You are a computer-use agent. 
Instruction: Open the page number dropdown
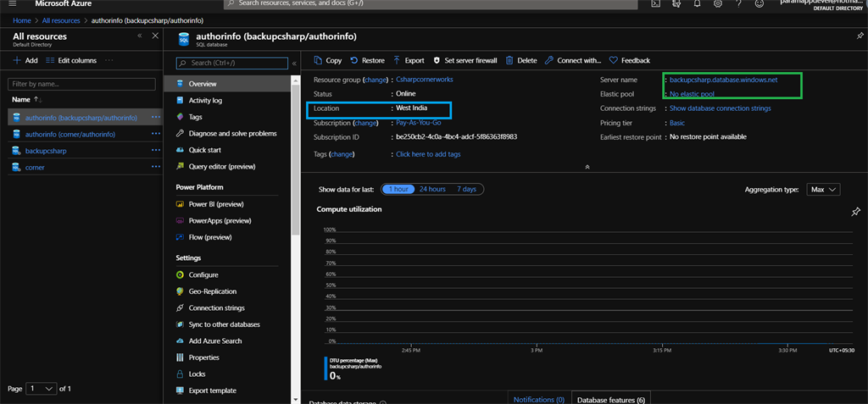click(42, 389)
